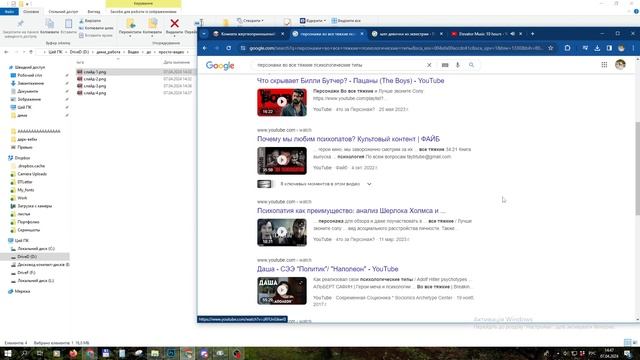Open the on-screen keyboard in Google search
Image resolution: width=640 pixels, height=360 pixels.
pyautogui.click(x=445, y=65)
